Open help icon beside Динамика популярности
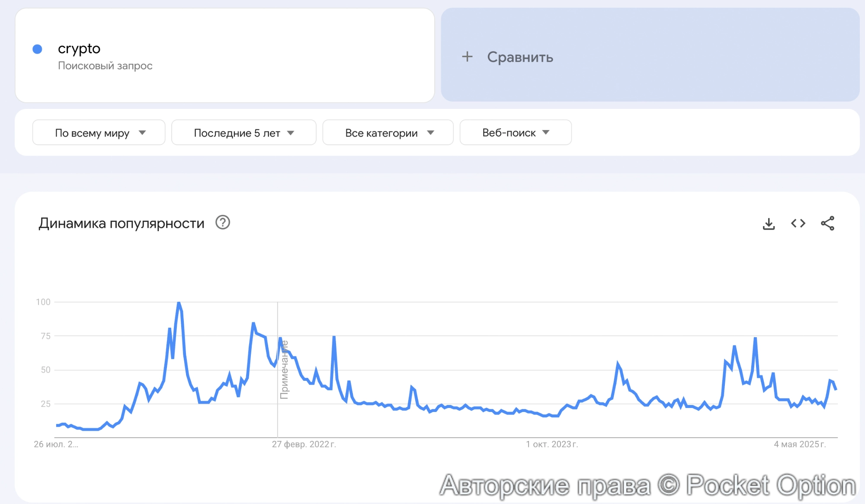Screen dimensions: 865x504 (x=223, y=223)
